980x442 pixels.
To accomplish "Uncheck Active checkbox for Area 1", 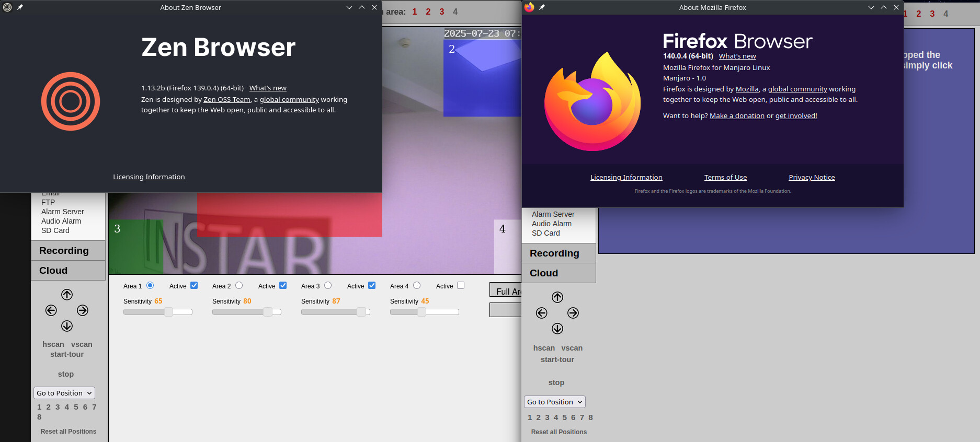I will point(194,285).
